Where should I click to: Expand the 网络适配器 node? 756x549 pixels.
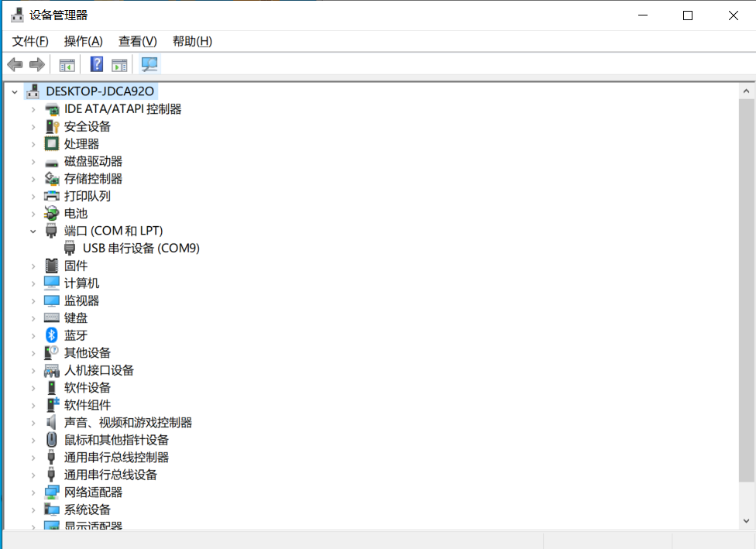point(33,492)
